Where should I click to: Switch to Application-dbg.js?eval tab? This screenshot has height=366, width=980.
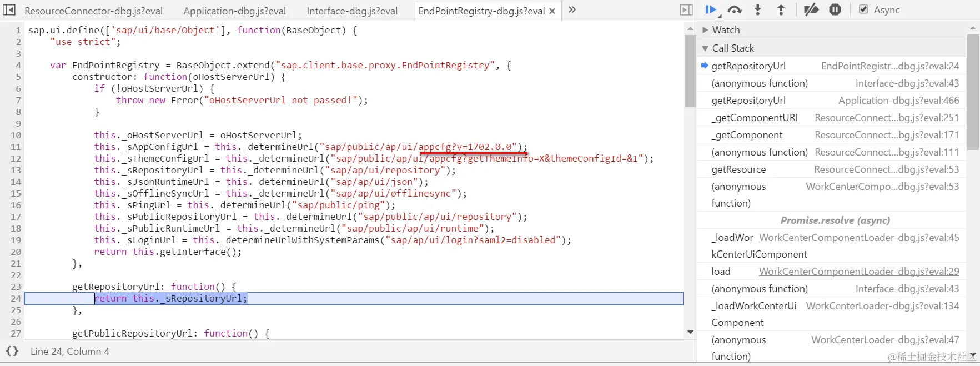pos(234,11)
